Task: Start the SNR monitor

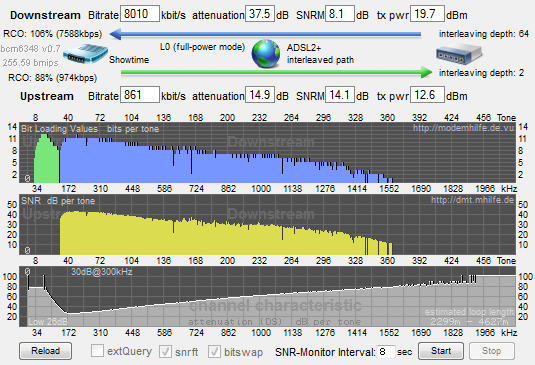Action: coord(441,351)
